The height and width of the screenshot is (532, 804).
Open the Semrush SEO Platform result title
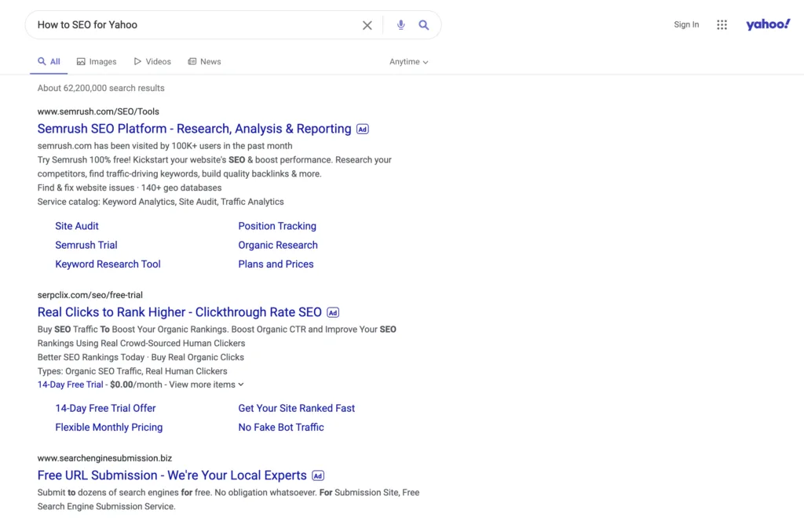pos(195,129)
